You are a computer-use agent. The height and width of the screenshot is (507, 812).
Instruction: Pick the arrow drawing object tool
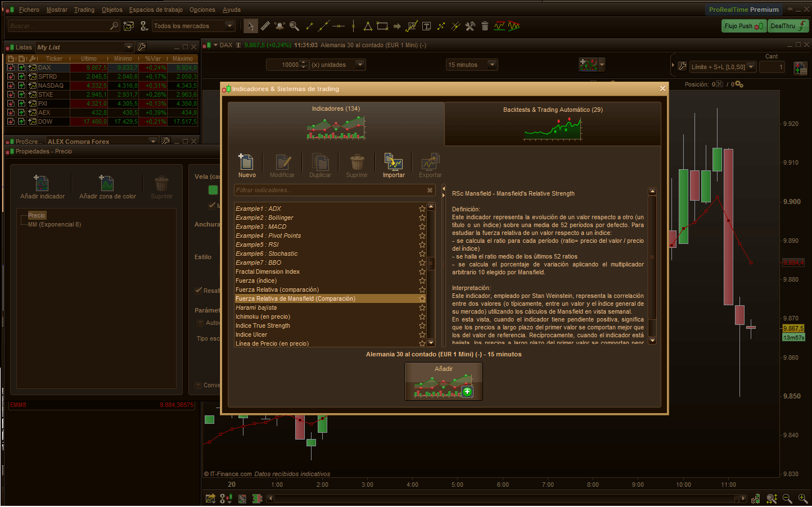[397, 26]
